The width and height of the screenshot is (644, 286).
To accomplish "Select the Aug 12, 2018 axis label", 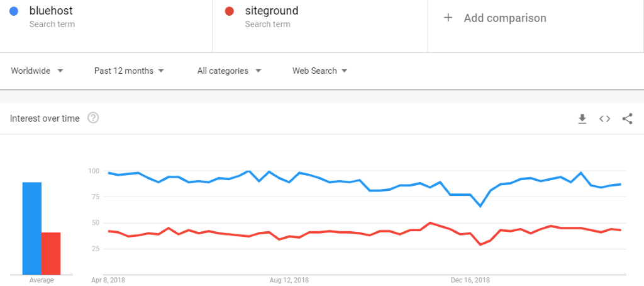I will 289,281.
